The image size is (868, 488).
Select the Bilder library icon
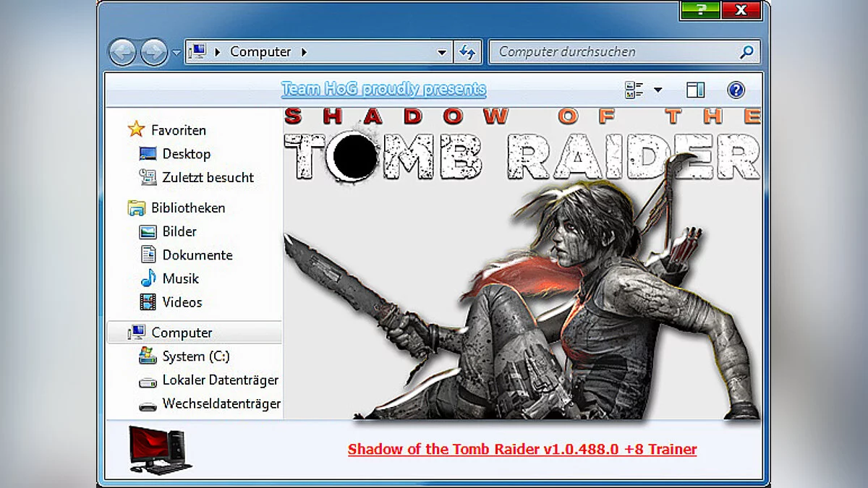pyautogui.click(x=147, y=231)
